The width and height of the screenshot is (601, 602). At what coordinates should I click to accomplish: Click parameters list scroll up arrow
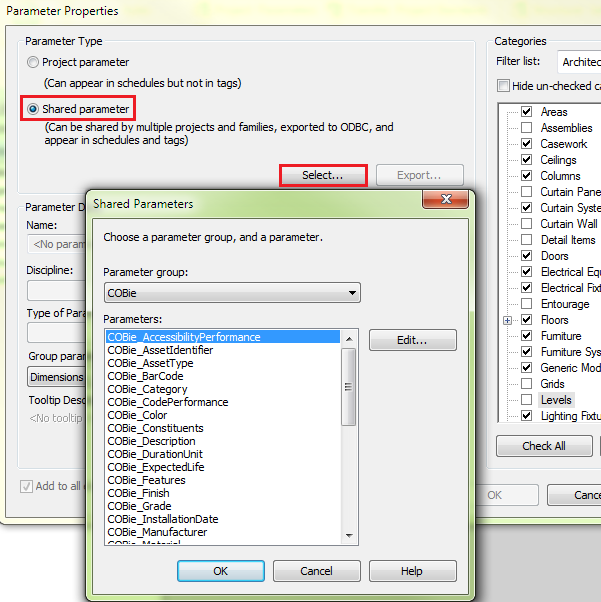pyautogui.click(x=349, y=339)
